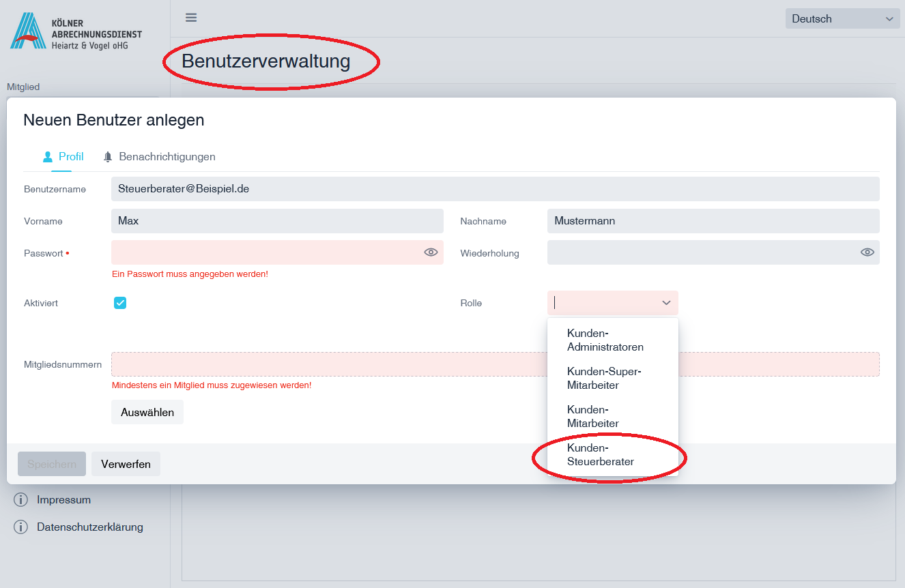Show password with Passwort eye icon

pyautogui.click(x=431, y=252)
